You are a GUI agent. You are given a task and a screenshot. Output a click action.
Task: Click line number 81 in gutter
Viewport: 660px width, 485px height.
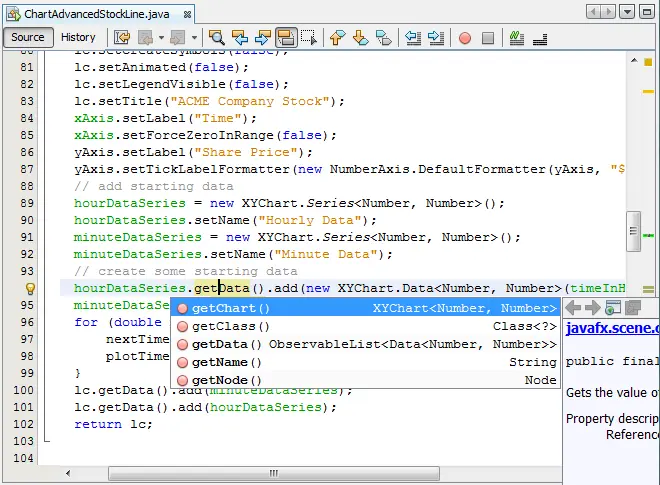(27, 67)
